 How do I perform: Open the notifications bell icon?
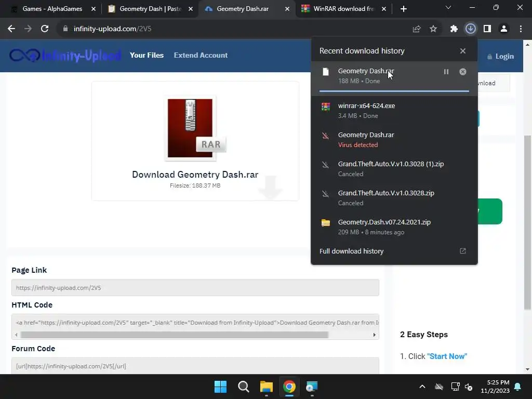point(518,387)
